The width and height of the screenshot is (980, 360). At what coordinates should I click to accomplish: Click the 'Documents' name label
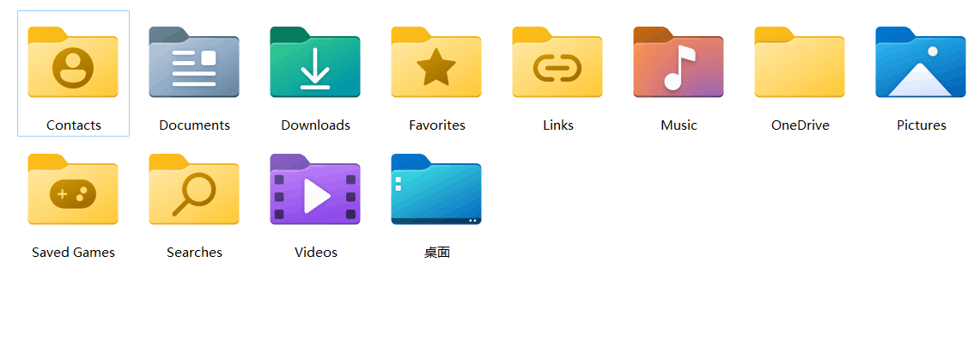[194, 125]
